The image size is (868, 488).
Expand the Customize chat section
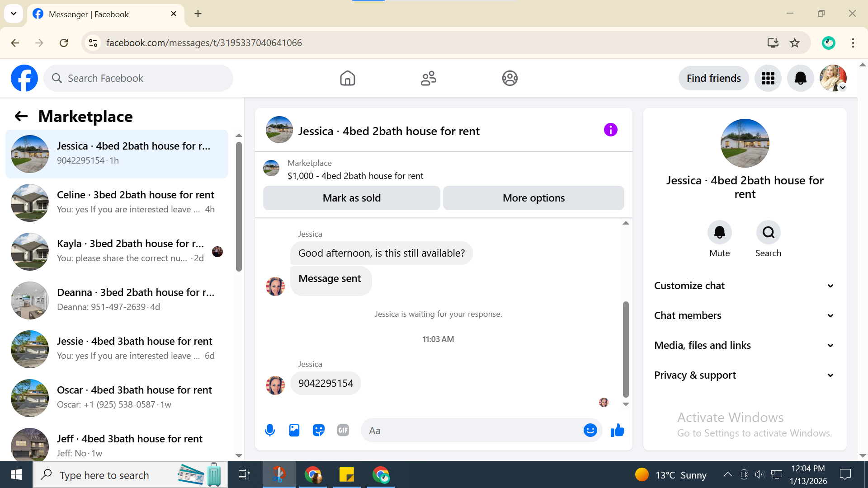pyautogui.click(x=744, y=286)
